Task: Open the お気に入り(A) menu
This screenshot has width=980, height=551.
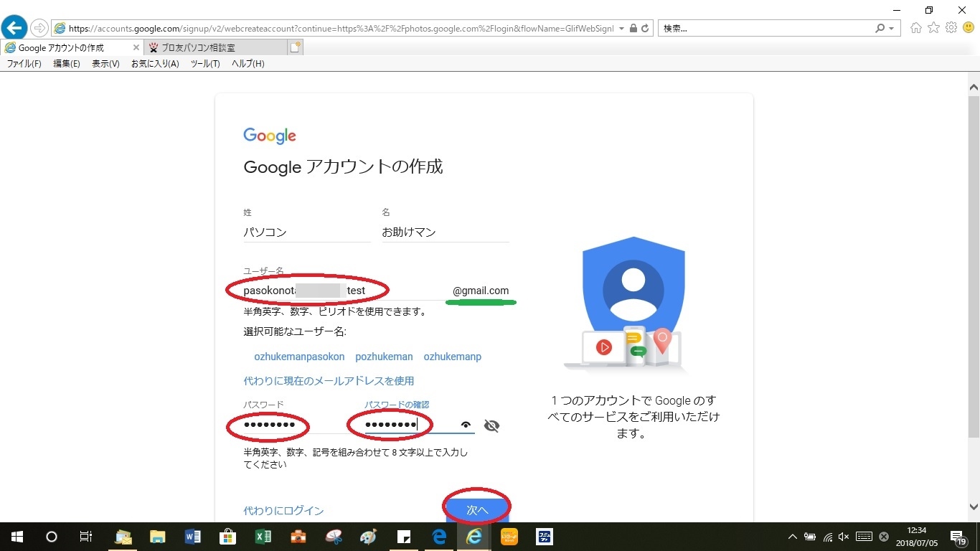Action: tap(155, 64)
